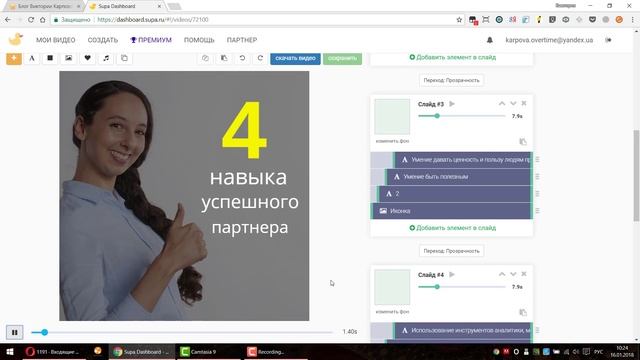The image size is (640, 360).
Task: Click drag handle of 'Умение быть полезным' layer
Action: pos(538,177)
